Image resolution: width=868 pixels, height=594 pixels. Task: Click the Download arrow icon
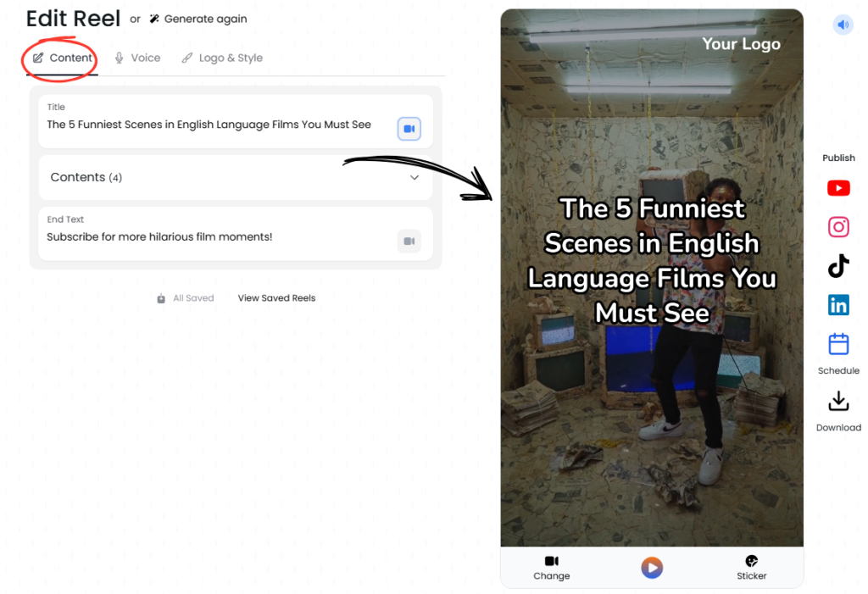(x=838, y=401)
